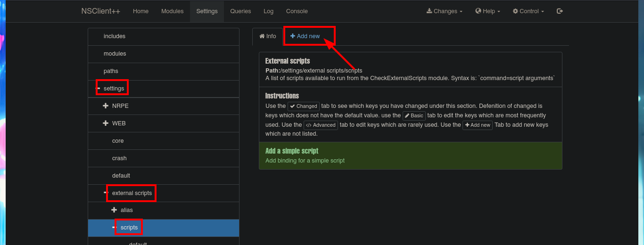This screenshot has width=644, height=245.
Task: Collapse the scripts node minus icon
Action: (114, 228)
